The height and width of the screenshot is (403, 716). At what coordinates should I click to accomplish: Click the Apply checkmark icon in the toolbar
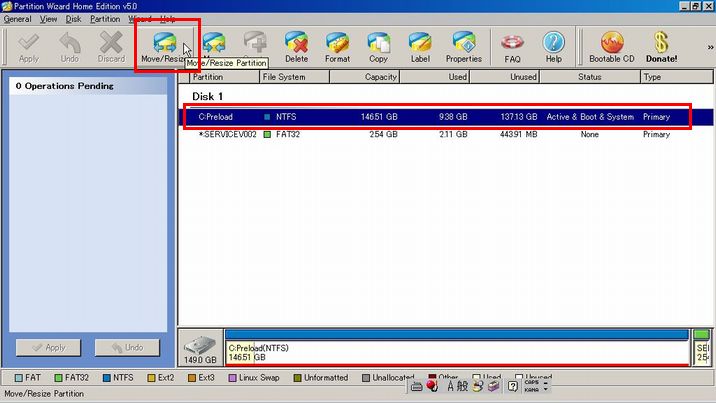click(x=29, y=47)
